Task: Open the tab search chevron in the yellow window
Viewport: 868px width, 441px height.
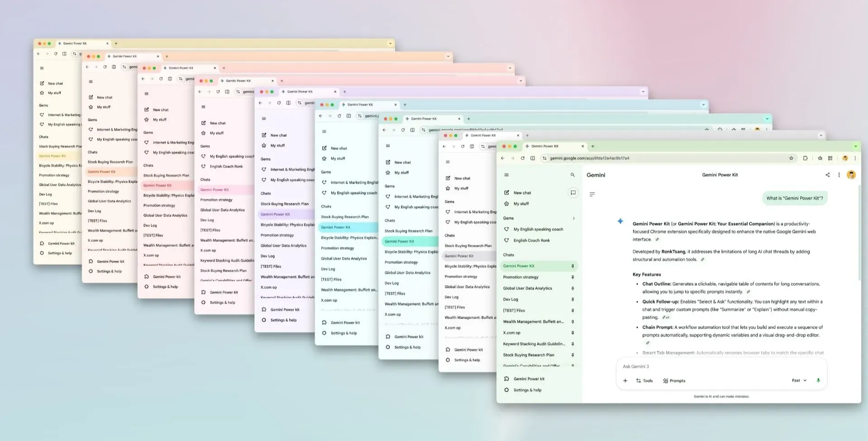Action: (390, 43)
